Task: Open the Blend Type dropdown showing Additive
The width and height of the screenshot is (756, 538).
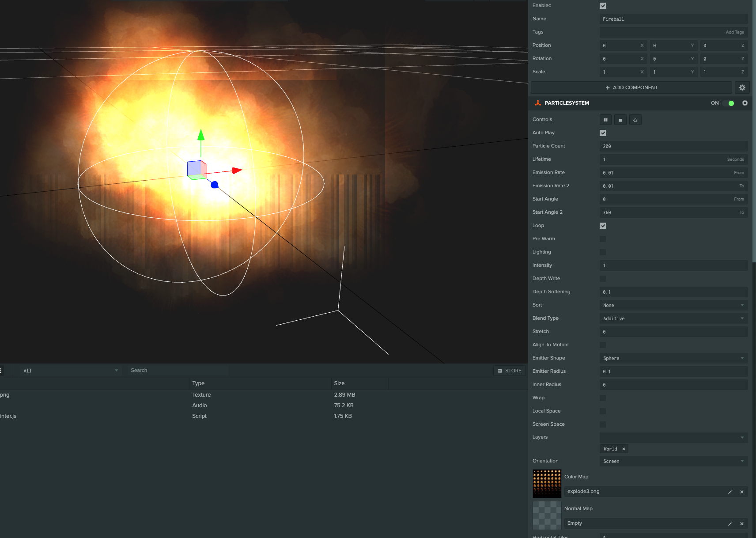Action: point(673,318)
